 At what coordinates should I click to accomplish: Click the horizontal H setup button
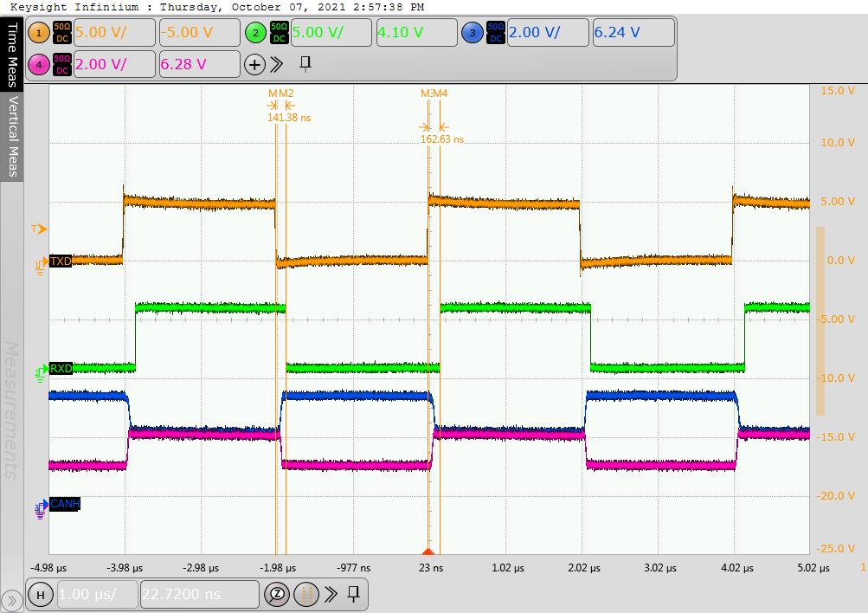pyautogui.click(x=39, y=595)
